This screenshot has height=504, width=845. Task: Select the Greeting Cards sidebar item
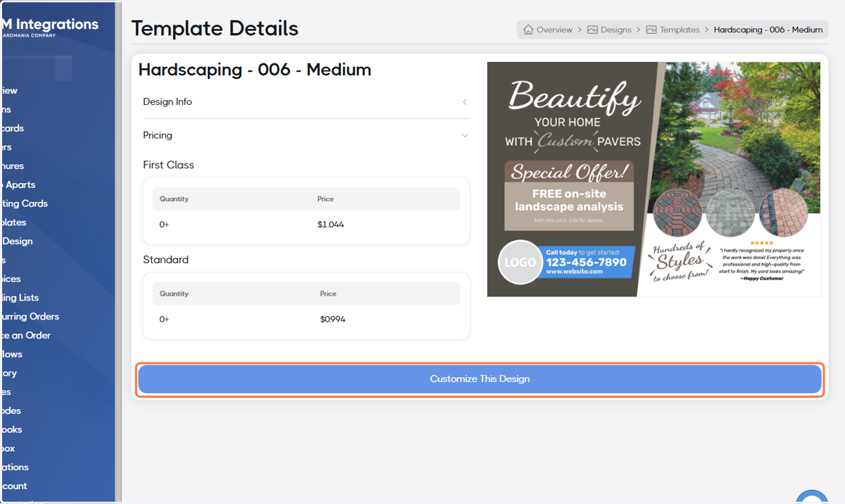pyautogui.click(x=24, y=203)
